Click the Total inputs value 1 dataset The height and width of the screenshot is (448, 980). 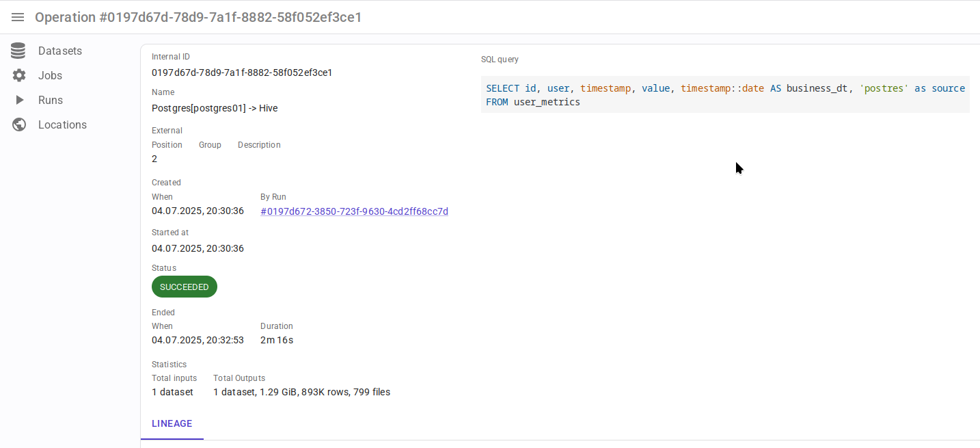pyautogui.click(x=172, y=392)
